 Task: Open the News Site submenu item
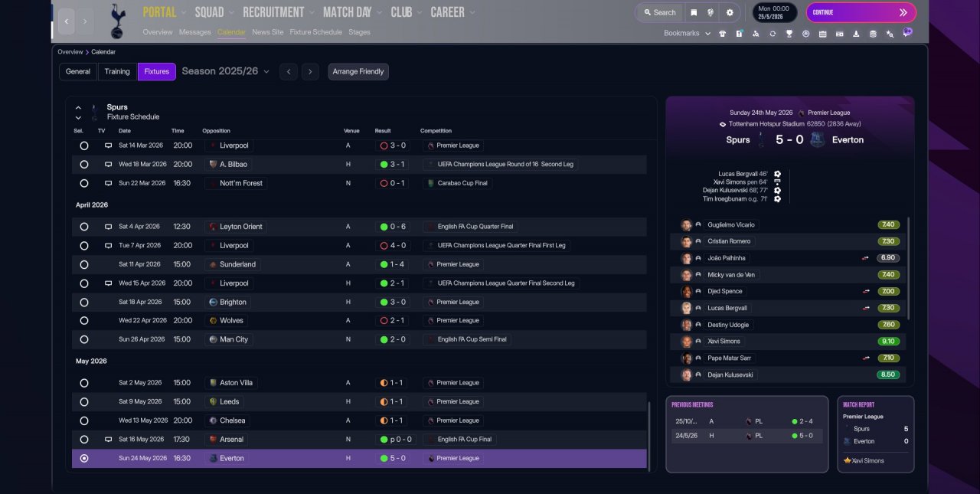(268, 32)
